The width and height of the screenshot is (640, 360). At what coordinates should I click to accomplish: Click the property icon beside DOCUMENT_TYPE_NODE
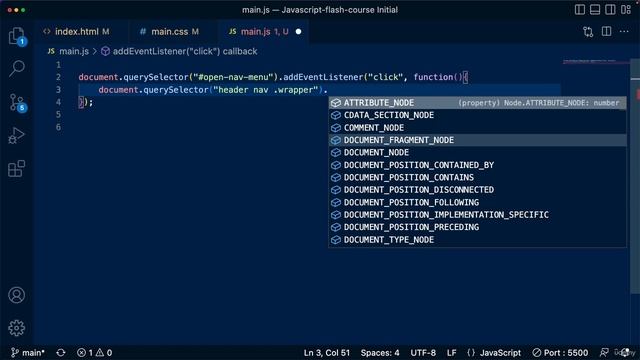(336, 240)
